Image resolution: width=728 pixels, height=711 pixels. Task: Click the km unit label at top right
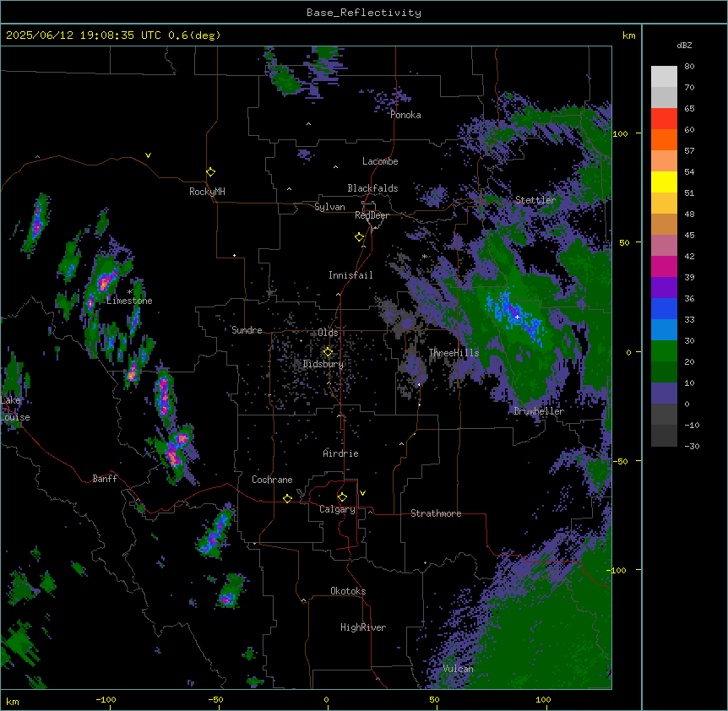click(x=628, y=35)
